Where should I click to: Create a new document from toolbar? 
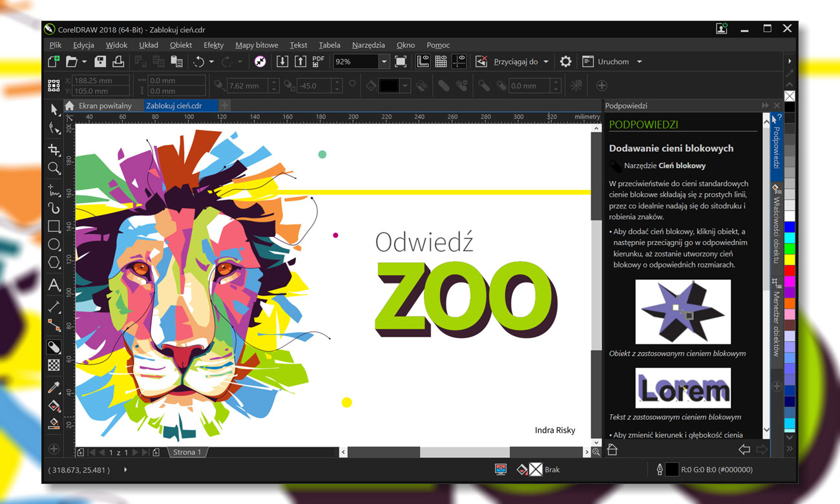(54, 61)
